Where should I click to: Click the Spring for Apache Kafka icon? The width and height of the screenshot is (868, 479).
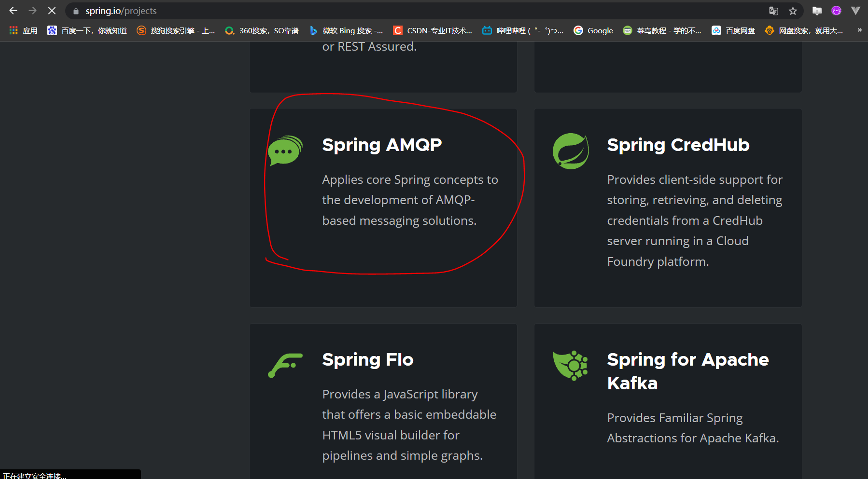[x=570, y=365]
